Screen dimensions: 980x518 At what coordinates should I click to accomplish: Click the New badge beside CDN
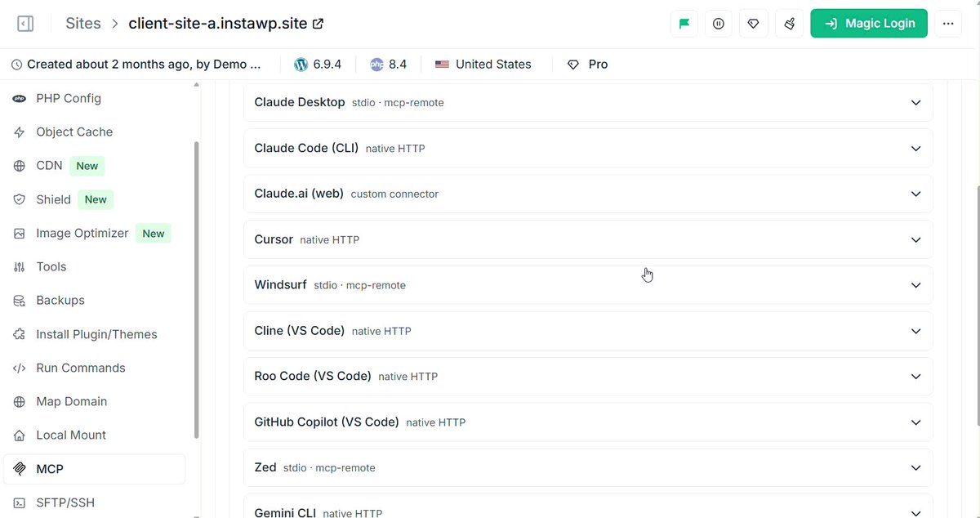coord(87,166)
